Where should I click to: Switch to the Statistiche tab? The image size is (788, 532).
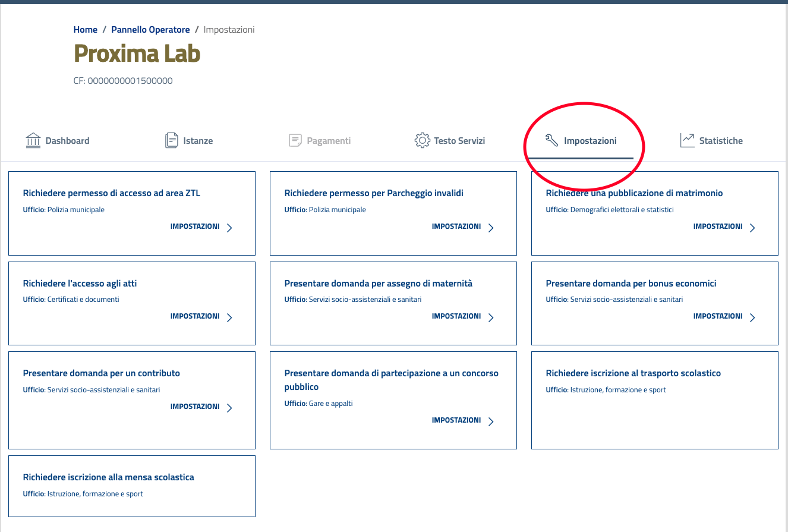tap(720, 141)
